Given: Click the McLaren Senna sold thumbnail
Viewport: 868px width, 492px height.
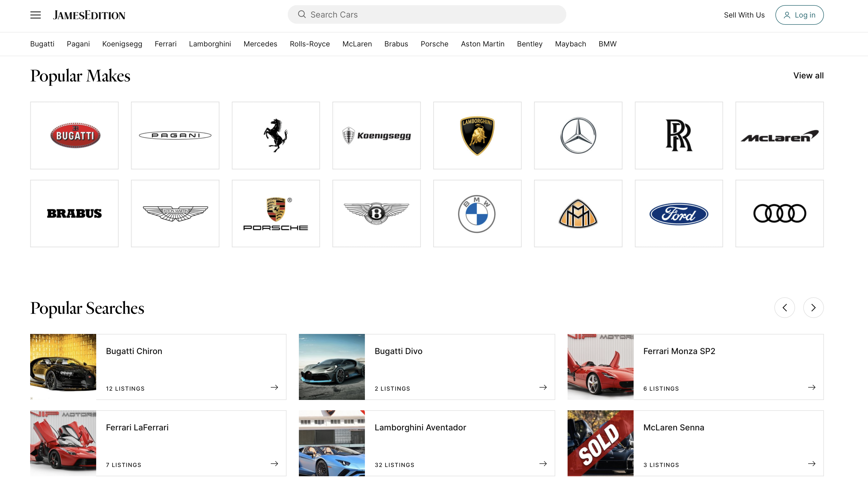Looking at the screenshot, I should coord(600,443).
